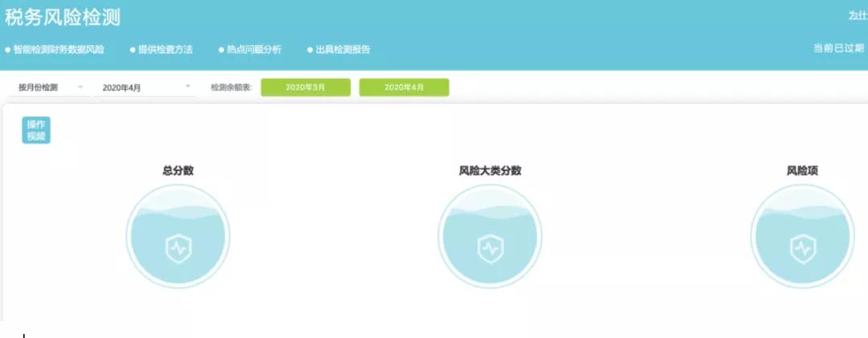868x338 pixels.
Task: Select 提供检查方法 in the header
Action: pos(165,50)
